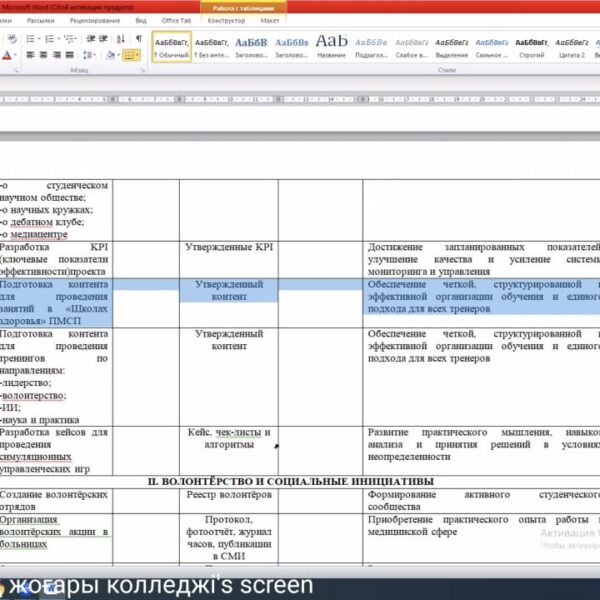600x600 pixels.
Task: Apply multilevel list formatting
Action: [x=68, y=39]
